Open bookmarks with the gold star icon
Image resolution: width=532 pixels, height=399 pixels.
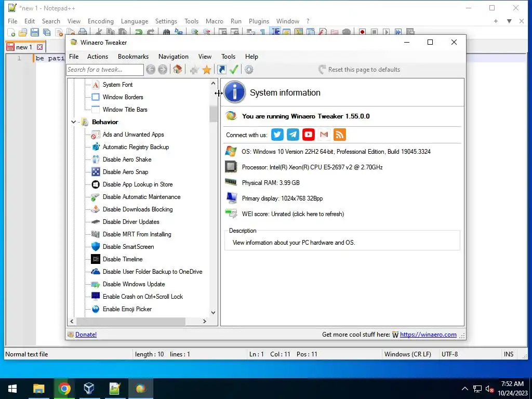tap(207, 70)
